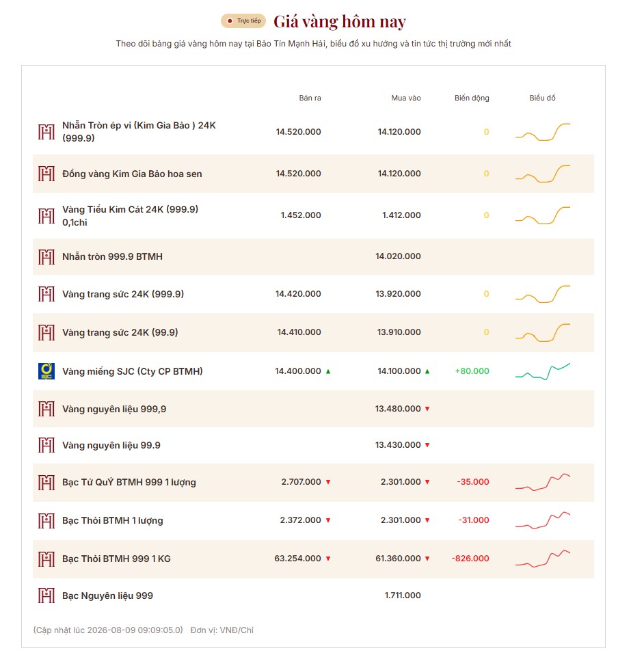
Task: Click red down arrow beside 13.480.000
Action: click(x=427, y=409)
